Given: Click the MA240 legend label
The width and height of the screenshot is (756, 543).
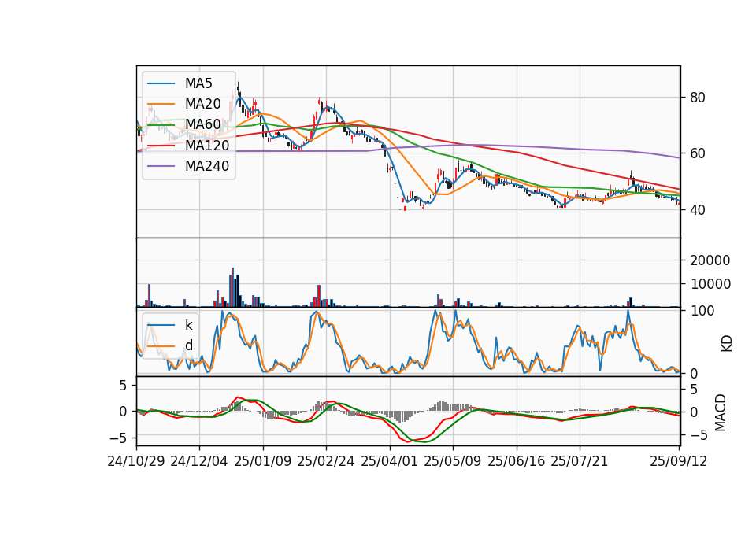Looking at the screenshot, I should [207, 166].
